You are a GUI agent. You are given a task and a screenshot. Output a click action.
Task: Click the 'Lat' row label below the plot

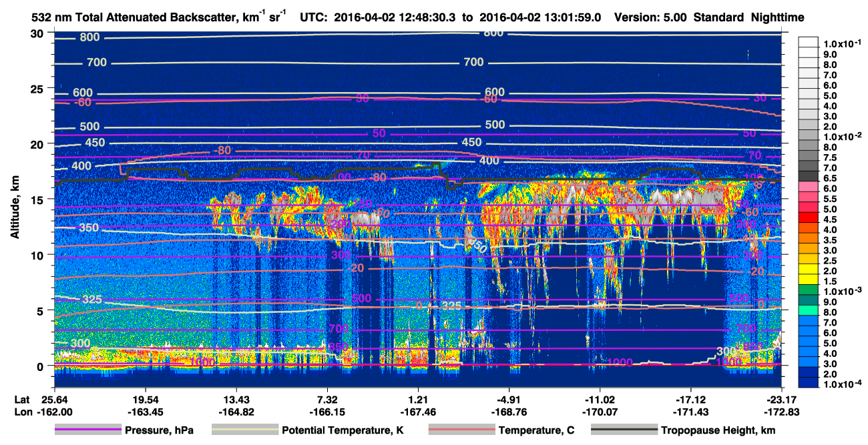tap(22, 399)
